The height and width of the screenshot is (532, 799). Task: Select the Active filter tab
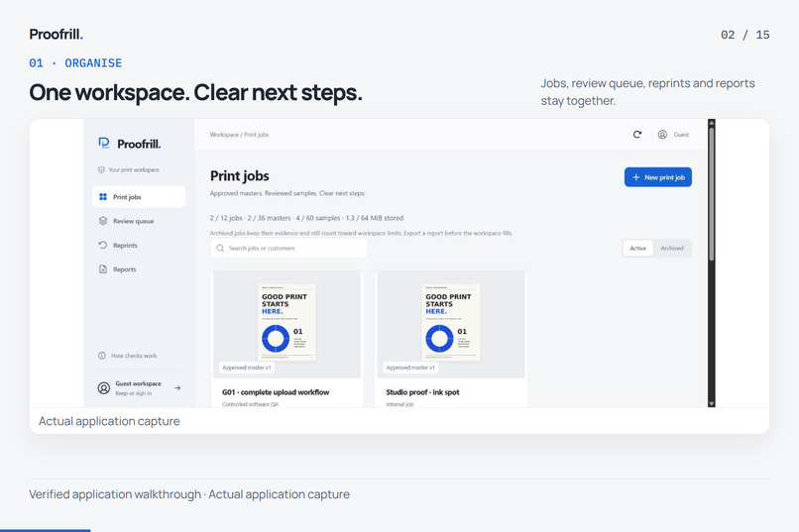[638, 249]
